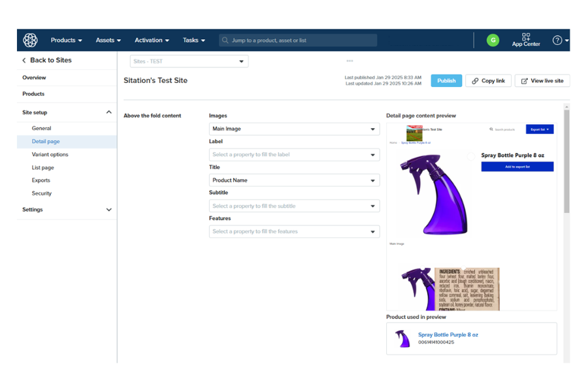Open the Sites - TEST selector dropdown

coord(189,61)
